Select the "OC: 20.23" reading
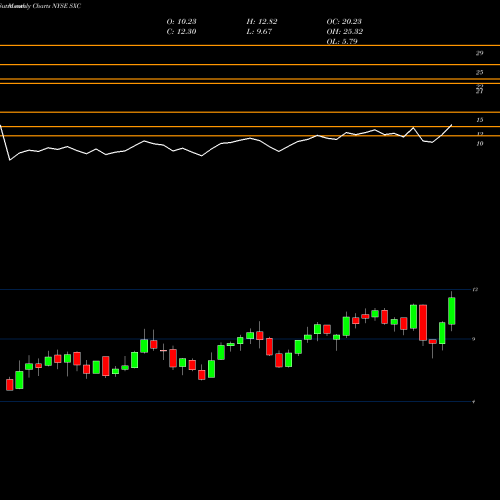500x500 pixels. (x=344, y=22)
